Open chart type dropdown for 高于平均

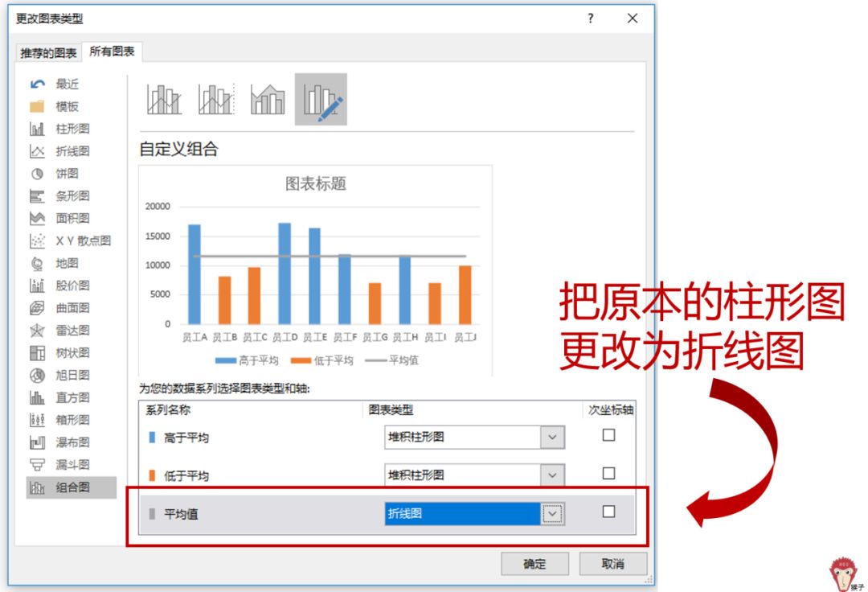pyautogui.click(x=552, y=437)
